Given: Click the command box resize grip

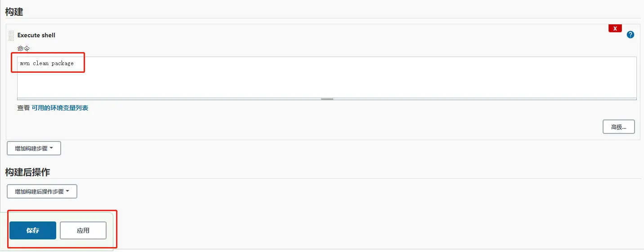Looking at the screenshot, I should click(x=327, y=98).
